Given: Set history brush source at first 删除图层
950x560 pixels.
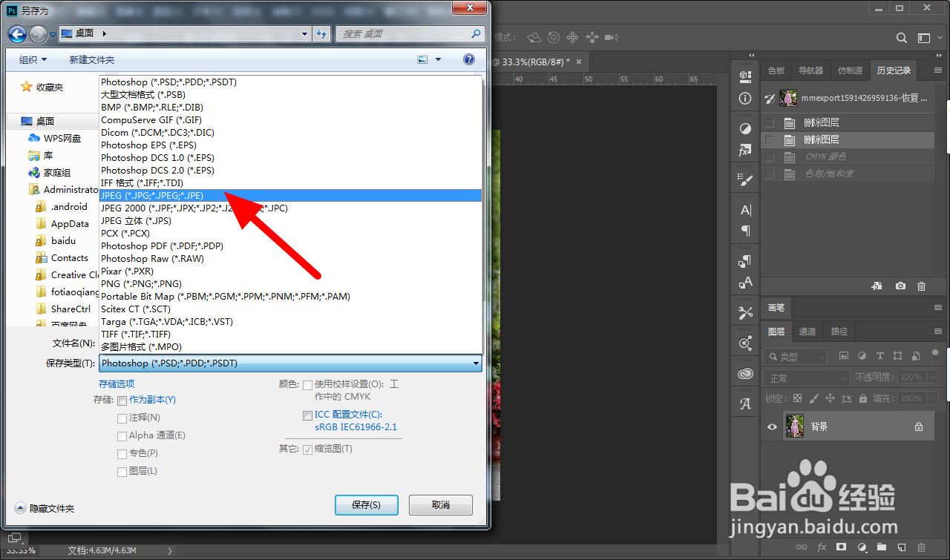Looking at the screenshot, I should point(770,123).
